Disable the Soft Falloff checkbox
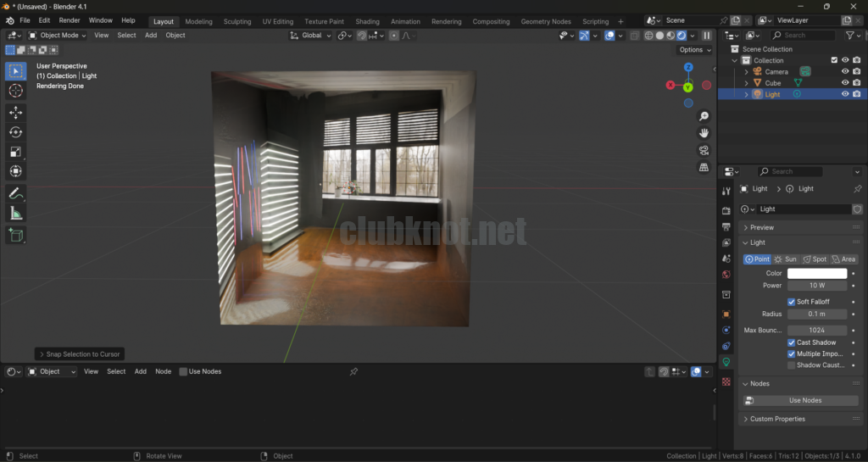 [792, 302]
